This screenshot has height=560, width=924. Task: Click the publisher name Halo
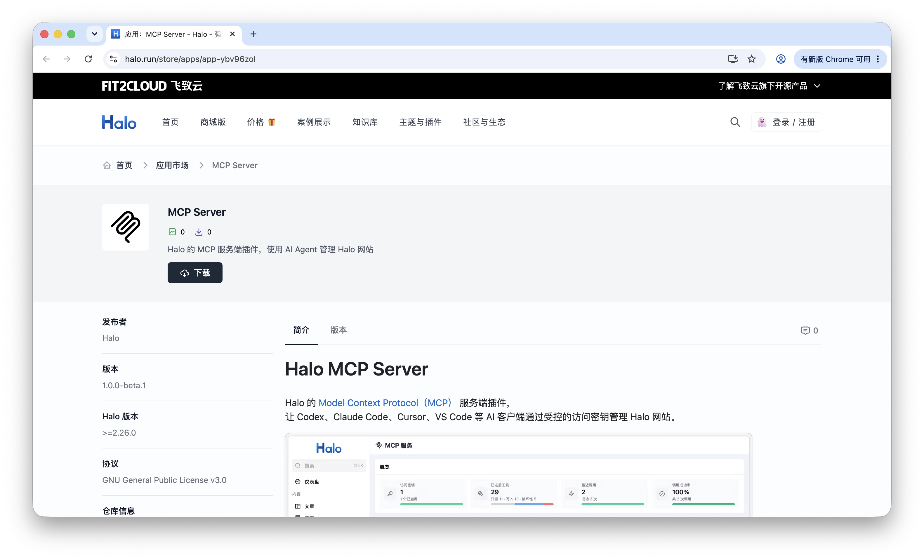pos(111,338)
